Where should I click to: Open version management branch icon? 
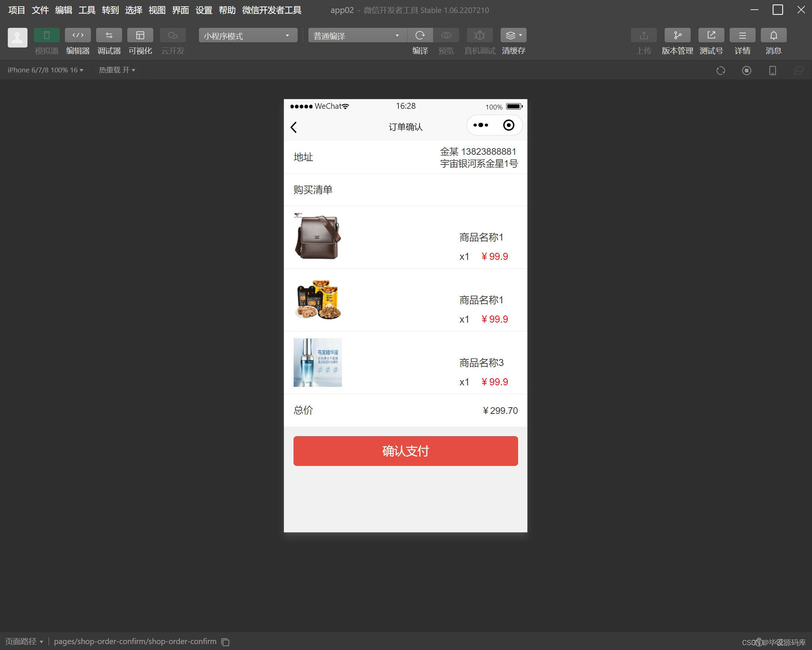click(x=677, y=35)
